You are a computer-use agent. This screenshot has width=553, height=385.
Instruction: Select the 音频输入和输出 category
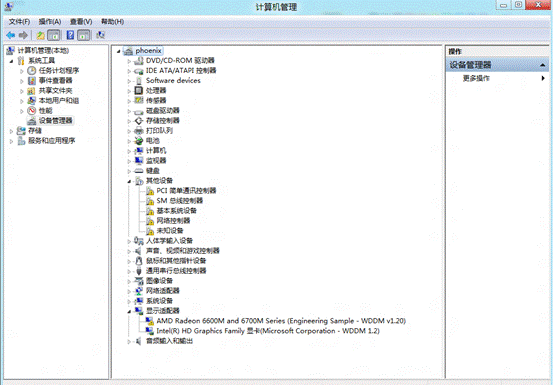(169, 341)
